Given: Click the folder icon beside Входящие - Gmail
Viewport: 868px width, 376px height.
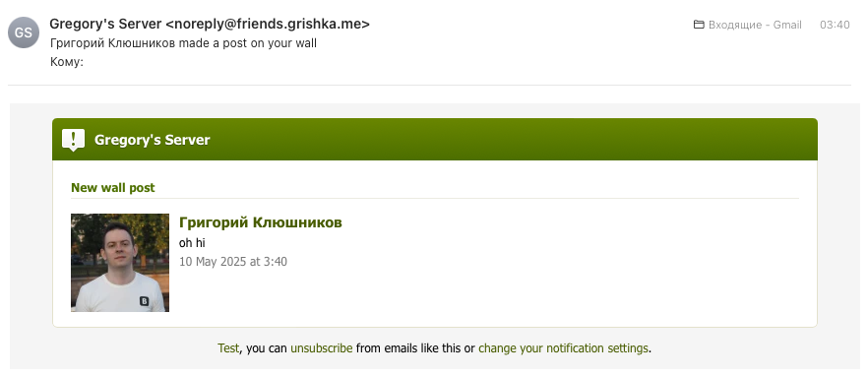Looking at the screenshot, I should (699, 25).
